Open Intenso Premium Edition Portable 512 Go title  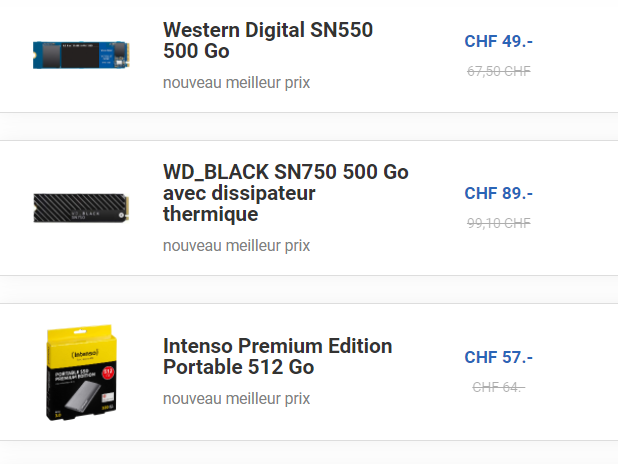pyautogui.click(x=277, y=357)
